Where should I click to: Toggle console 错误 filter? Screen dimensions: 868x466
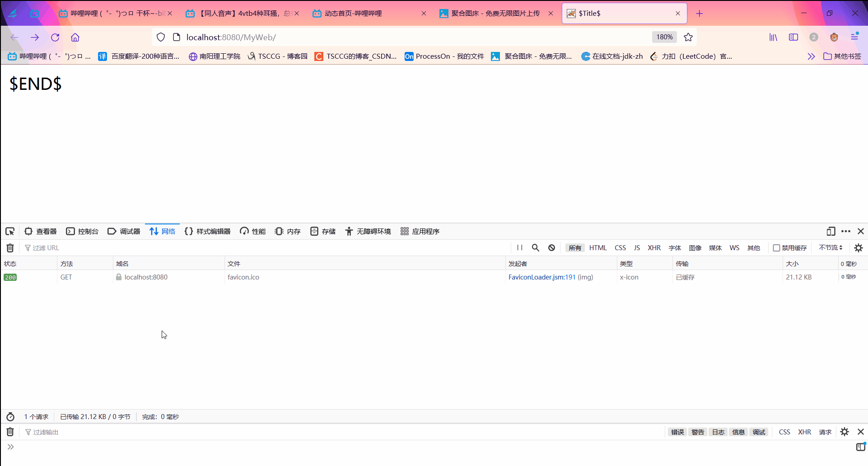click(677, 432)
